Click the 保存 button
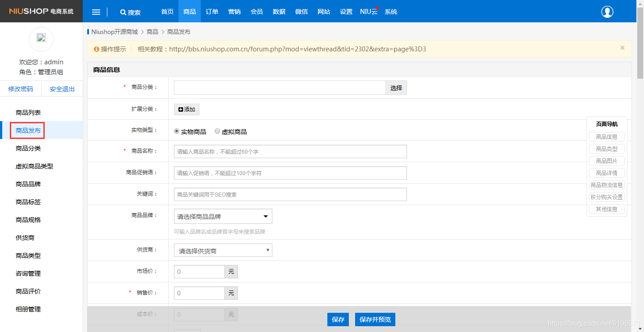644x332 pixels. click(x=338, y=319)
